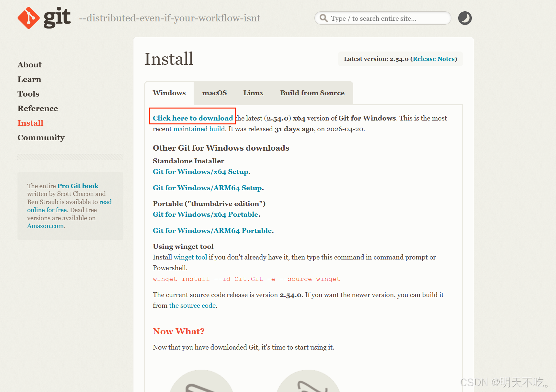Image resolution: width=556 pixels, height=392 pixels.
Task: Click the search magnifier icon
Action: point(323,18)
